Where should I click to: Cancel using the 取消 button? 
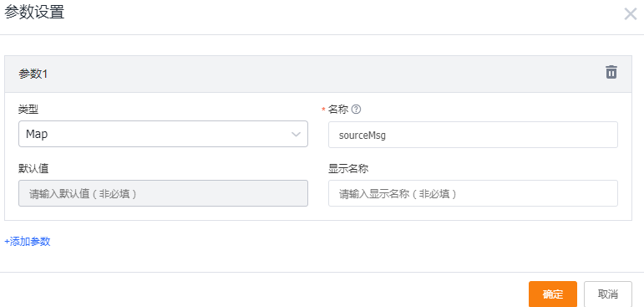click(608, 294)
